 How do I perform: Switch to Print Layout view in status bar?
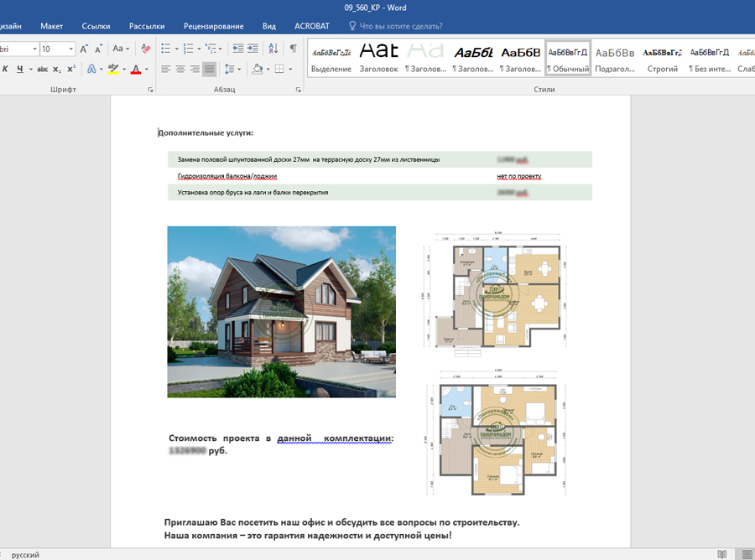pyautogui.click(x=747, y=554)
